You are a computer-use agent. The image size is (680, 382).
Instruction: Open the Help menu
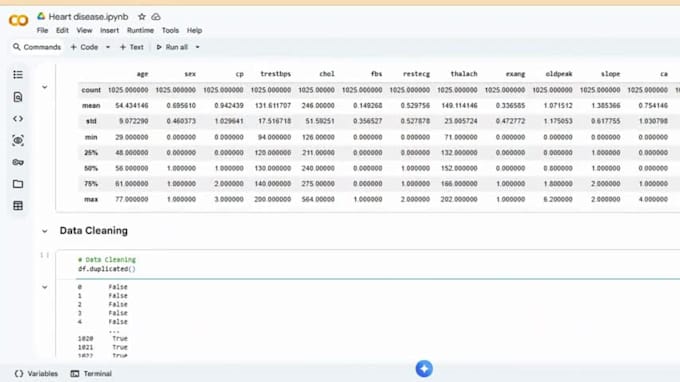click(194, 30)
